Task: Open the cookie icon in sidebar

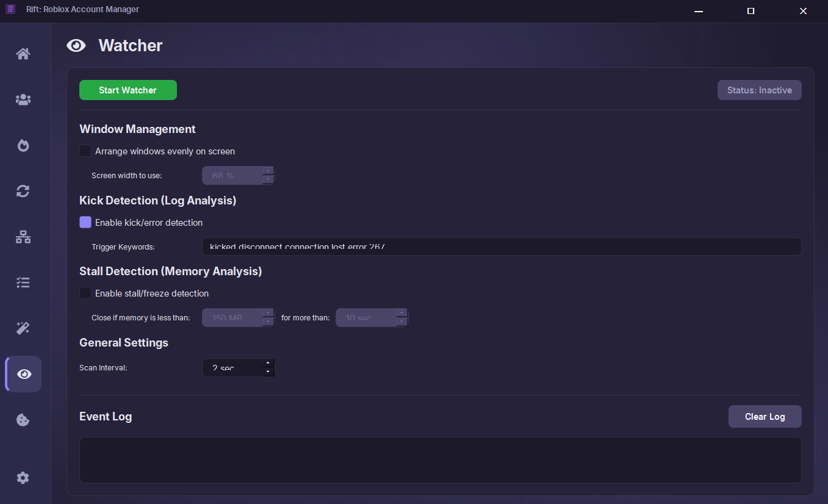Action: click(23, 420)
